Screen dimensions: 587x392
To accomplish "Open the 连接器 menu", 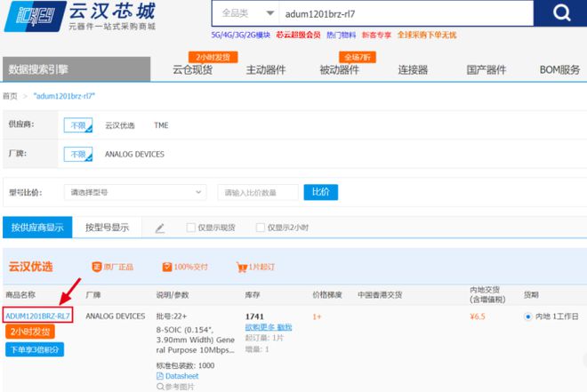I will pos(413,69).
